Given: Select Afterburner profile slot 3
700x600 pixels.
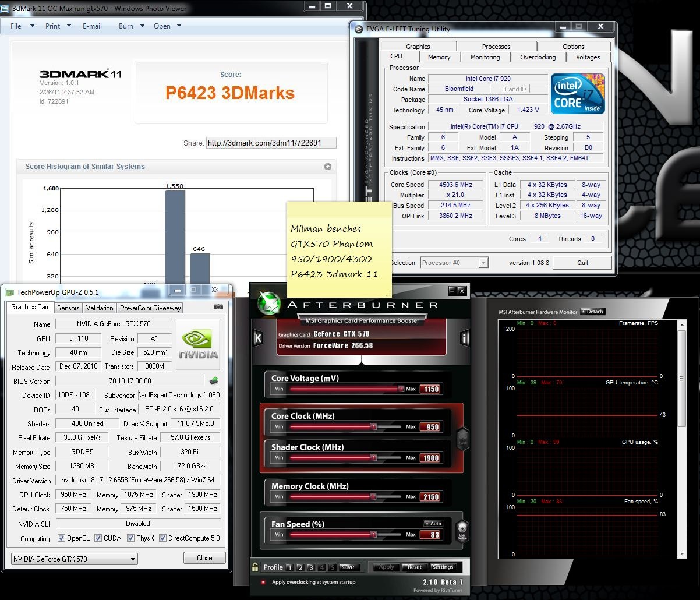Looking at the screenshot, I should (x=310, y=567).
